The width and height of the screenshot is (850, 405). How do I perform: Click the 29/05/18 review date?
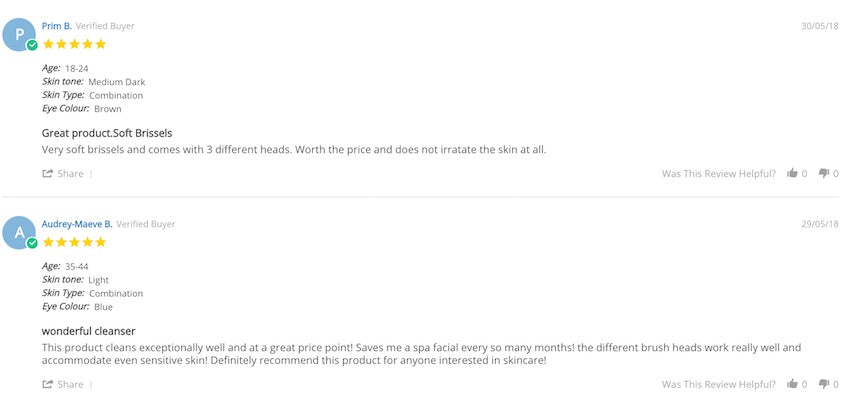pyautogui.click(x=820, y=224)
